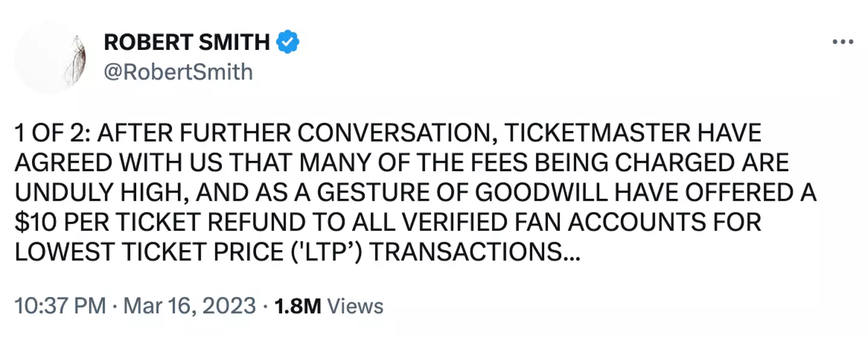The width and height of the screenshot is (868, 338).
Task: Click the 1.8M view count number
Action: point(297,305)
